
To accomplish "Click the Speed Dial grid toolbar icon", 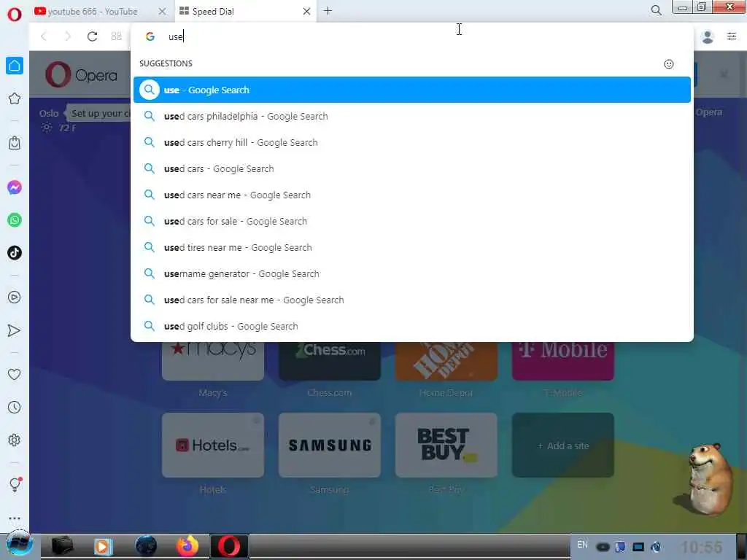I will [116, 36].
